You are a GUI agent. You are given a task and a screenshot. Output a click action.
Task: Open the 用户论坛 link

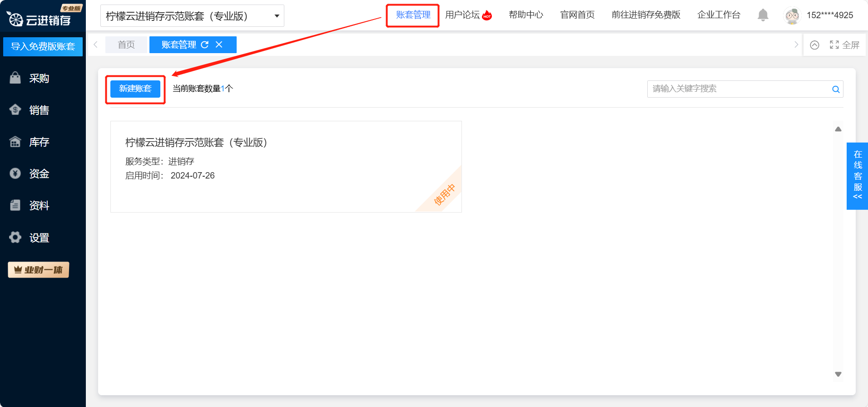(462, 15)
